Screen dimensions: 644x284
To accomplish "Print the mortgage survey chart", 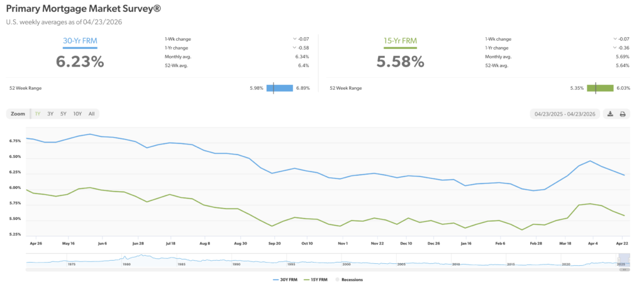I will tap(623, 114).
